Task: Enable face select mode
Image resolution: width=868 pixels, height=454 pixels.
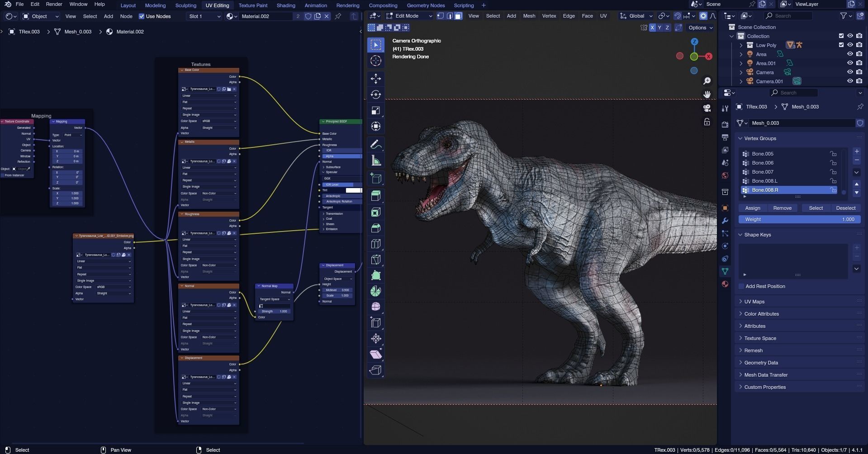Action: [458, 16]
